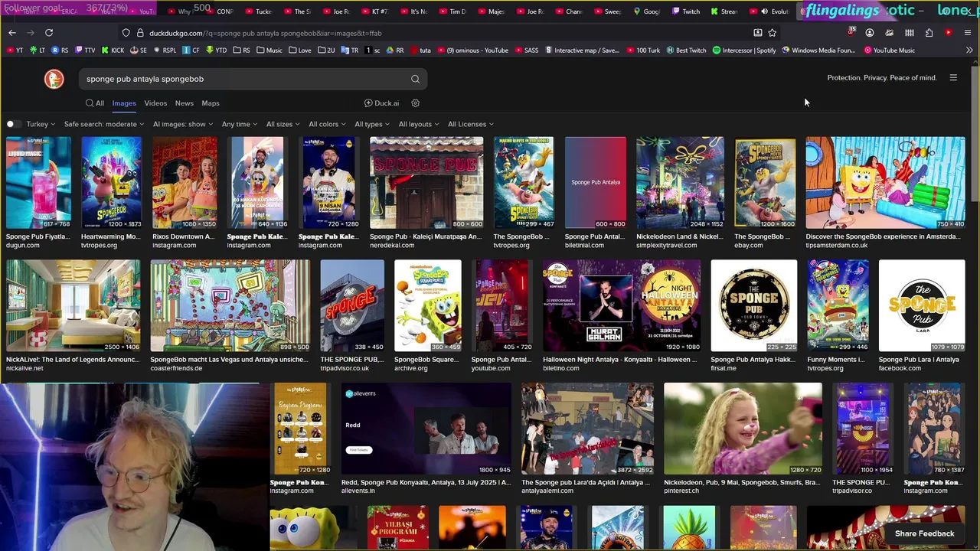Select the Images search tab
This screenshot has width=980, height=551.
[x=124, y=103]
